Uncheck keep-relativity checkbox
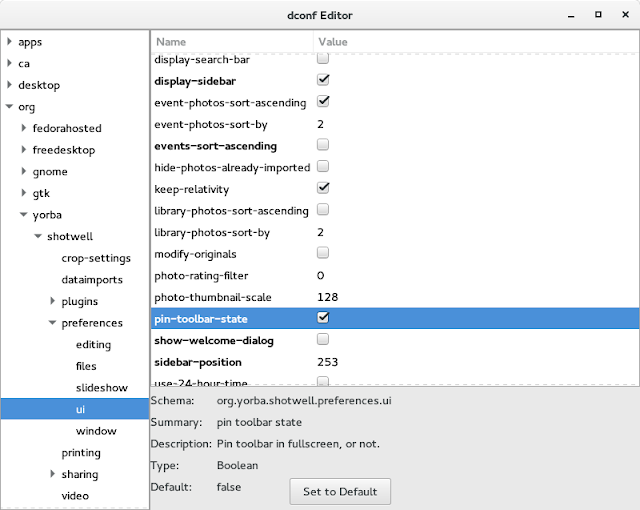The height and width of the screenshot is (510, 640). coord(323,188)
